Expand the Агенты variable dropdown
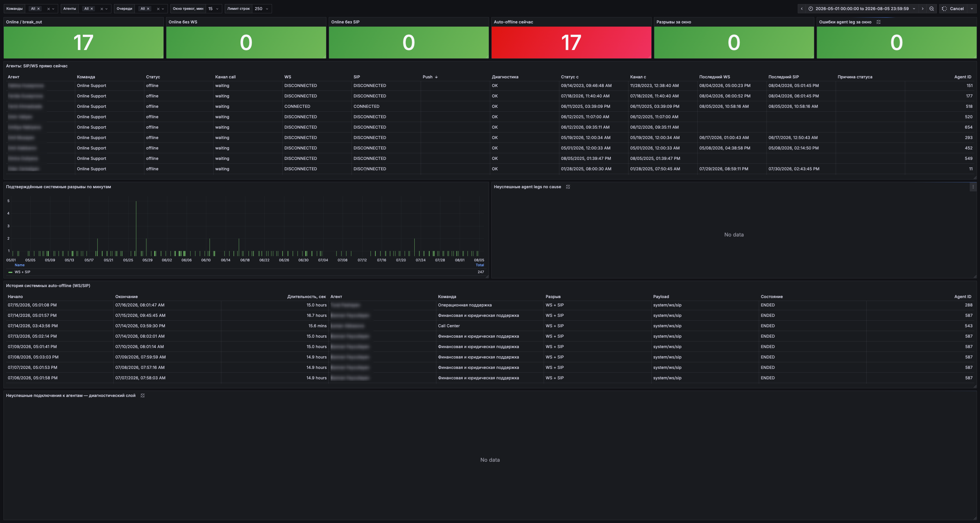Screen dimensions: 980x523 click(x=106, y=9)
